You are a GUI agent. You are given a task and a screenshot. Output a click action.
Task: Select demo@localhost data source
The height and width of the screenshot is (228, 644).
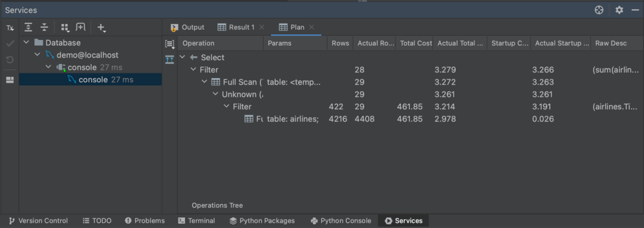[87, 55]
